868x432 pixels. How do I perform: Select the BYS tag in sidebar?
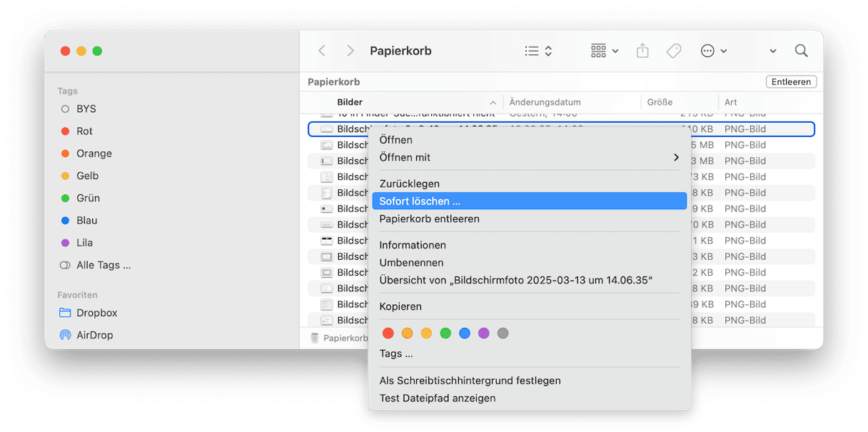tap(79, 109)
